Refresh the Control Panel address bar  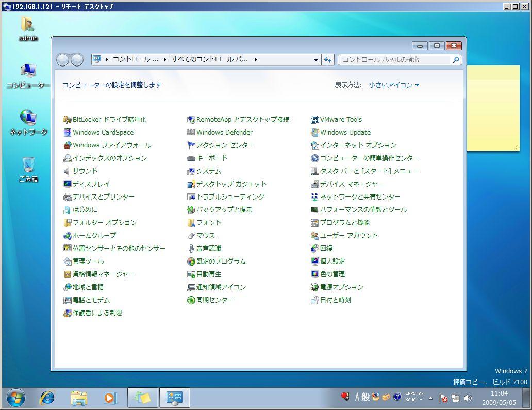pos(328,60)
